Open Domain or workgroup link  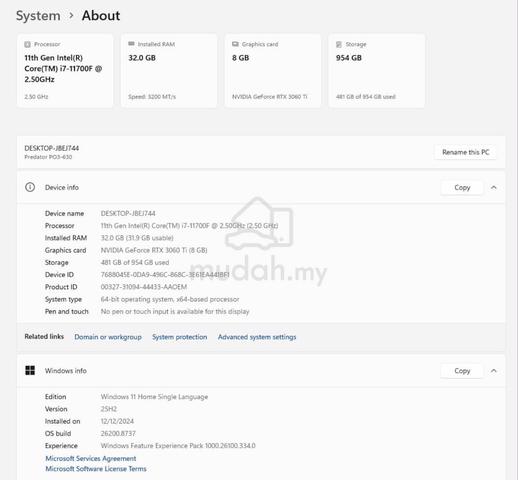tap(108, 337)
